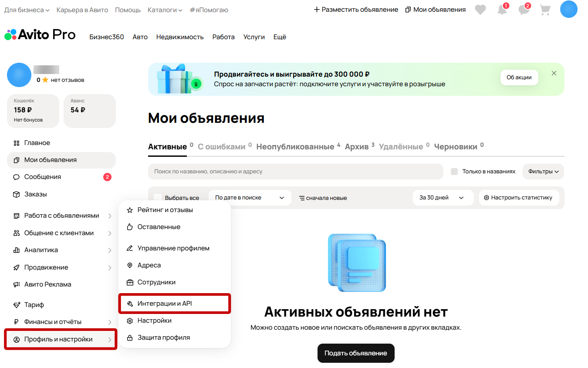The height and width of the screenshot is (368, 588).
Task: Open 'Бизнес360' navigation item
Action: coord(107,37)
